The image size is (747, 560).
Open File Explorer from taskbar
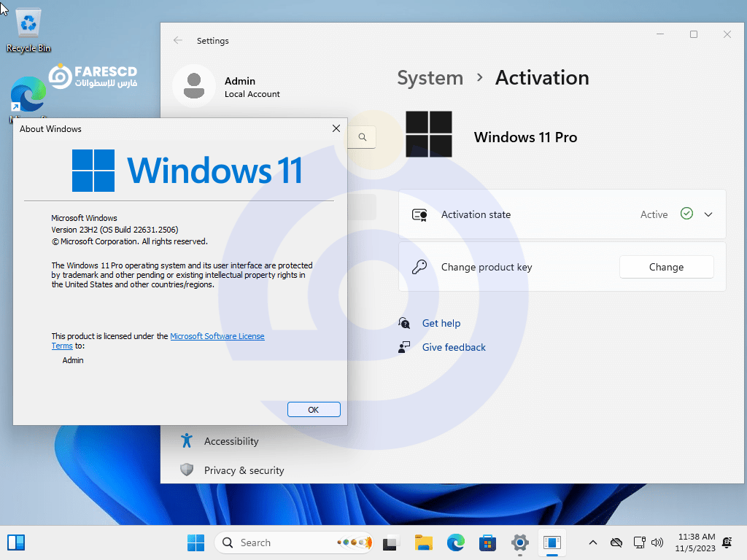[x=423, y=542]
